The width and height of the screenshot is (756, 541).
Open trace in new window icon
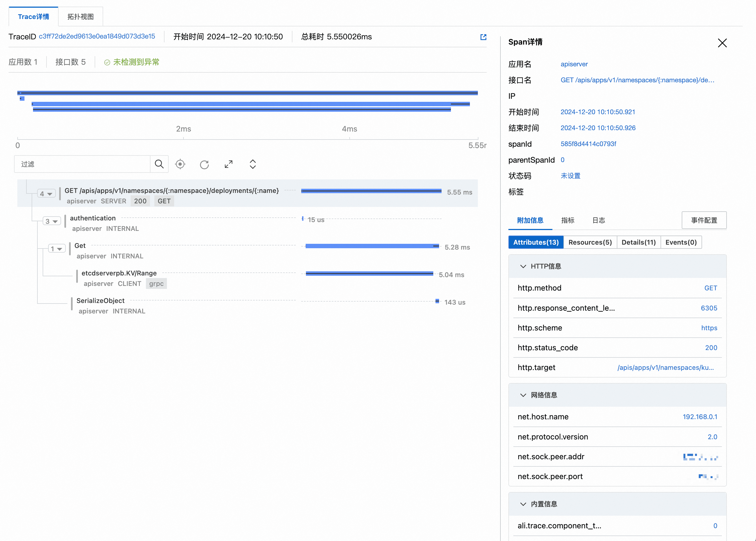[x=483, y=37]
